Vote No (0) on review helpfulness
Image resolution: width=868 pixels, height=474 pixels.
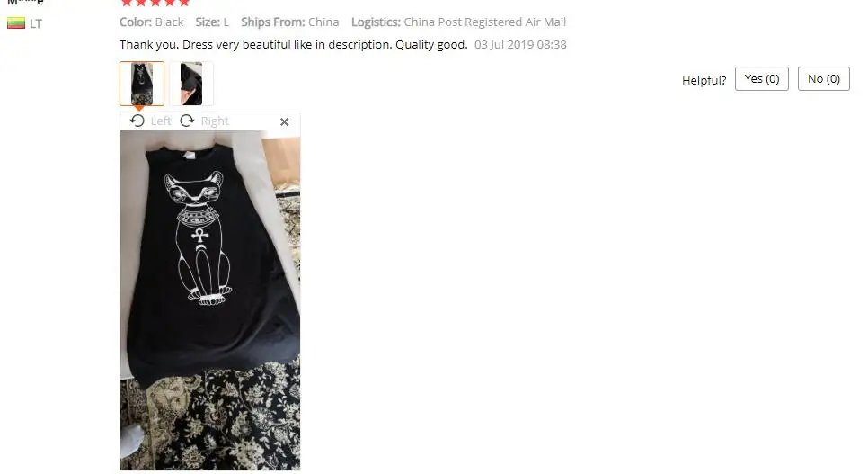[824, 79]
